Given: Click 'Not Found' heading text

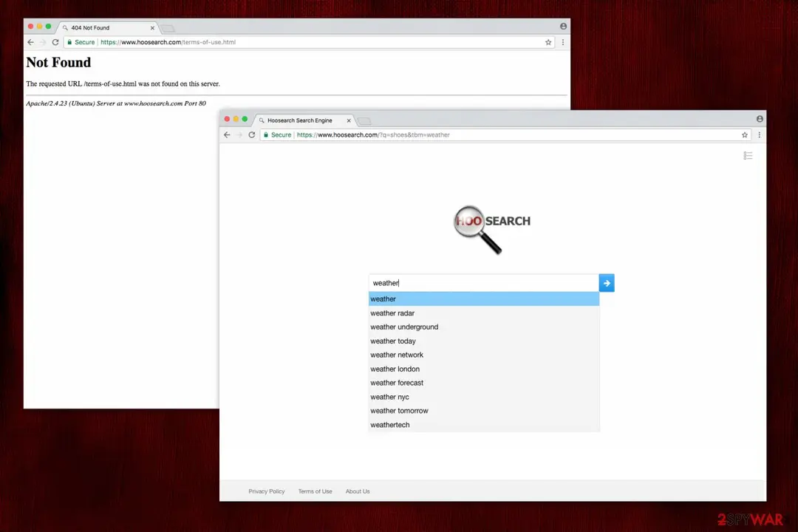Looking at the screenshot, I should (58, 63).
